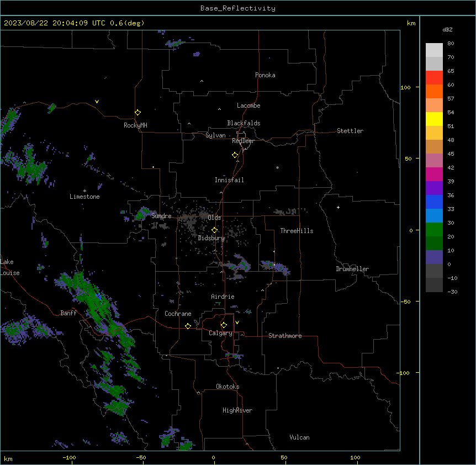Viewport: 476px width, 465px height.
Task: Select the yellow diamond marker above Calgary label
Action: [224, 325]
